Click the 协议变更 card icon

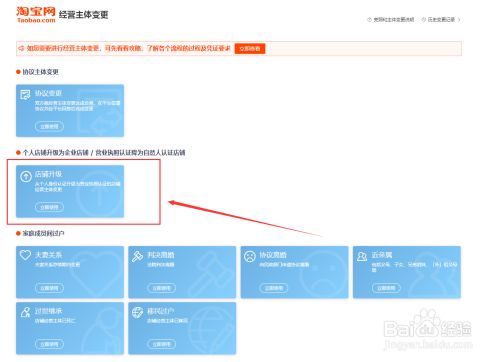point(25,94)
